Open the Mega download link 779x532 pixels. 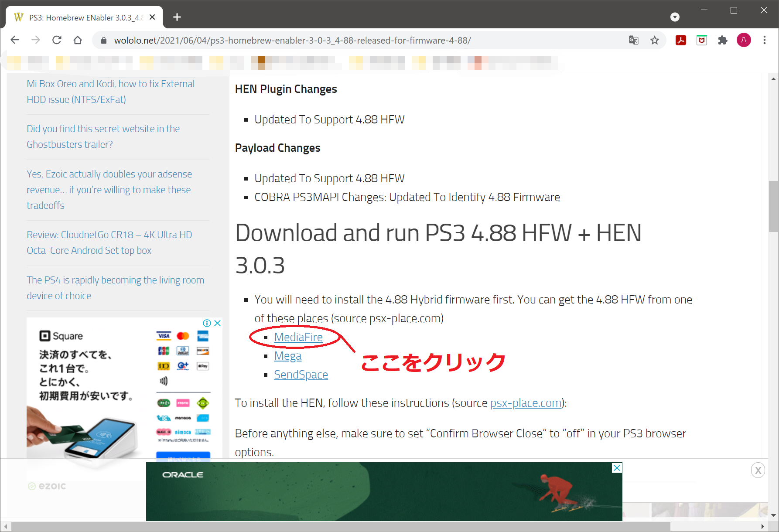[288, 356]
